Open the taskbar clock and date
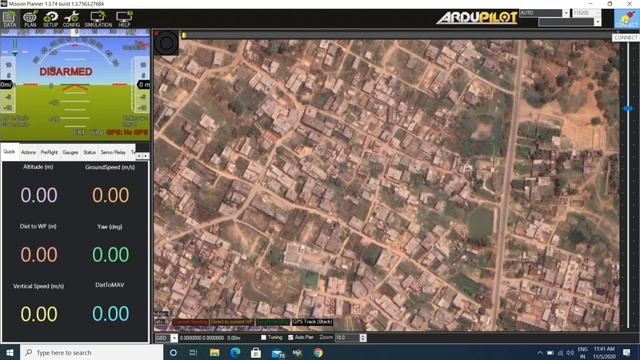The height and width of the screenshot is (360, 640). (604, 353)
